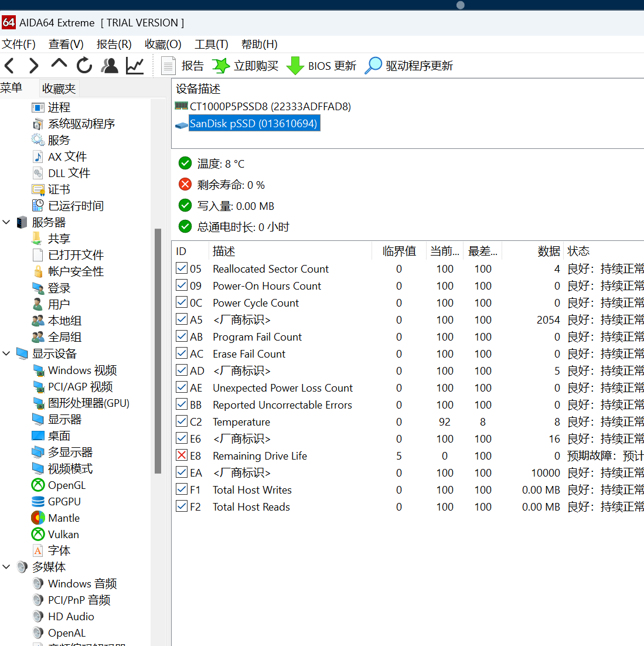Open the user silhouette toolbar icon
644x646 pixels.
(110, 66)
